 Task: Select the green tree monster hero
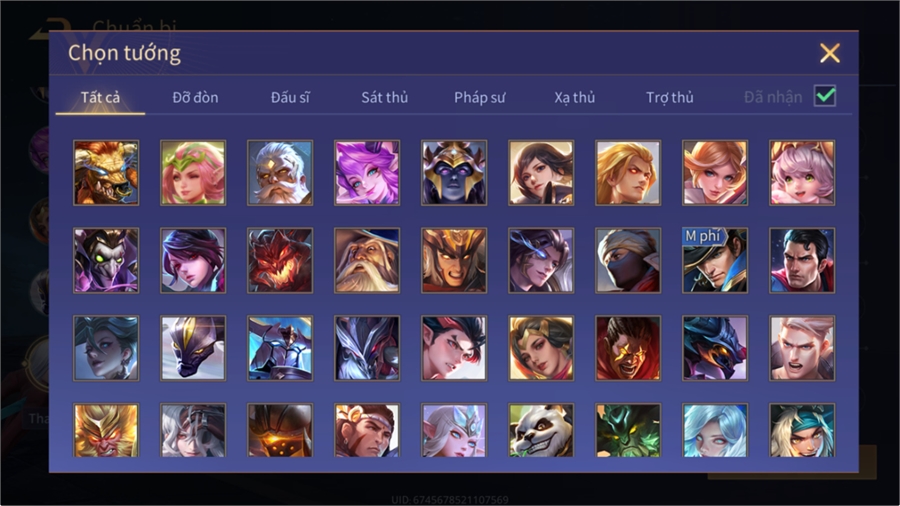coord(628,430)
